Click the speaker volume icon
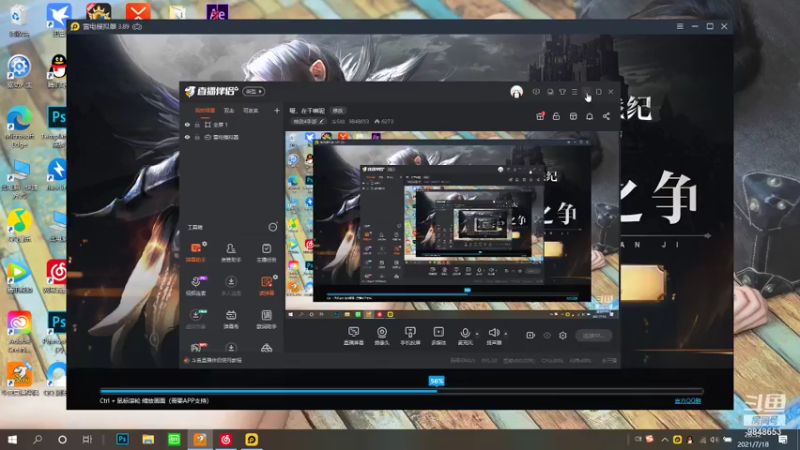 coord(493,333)
